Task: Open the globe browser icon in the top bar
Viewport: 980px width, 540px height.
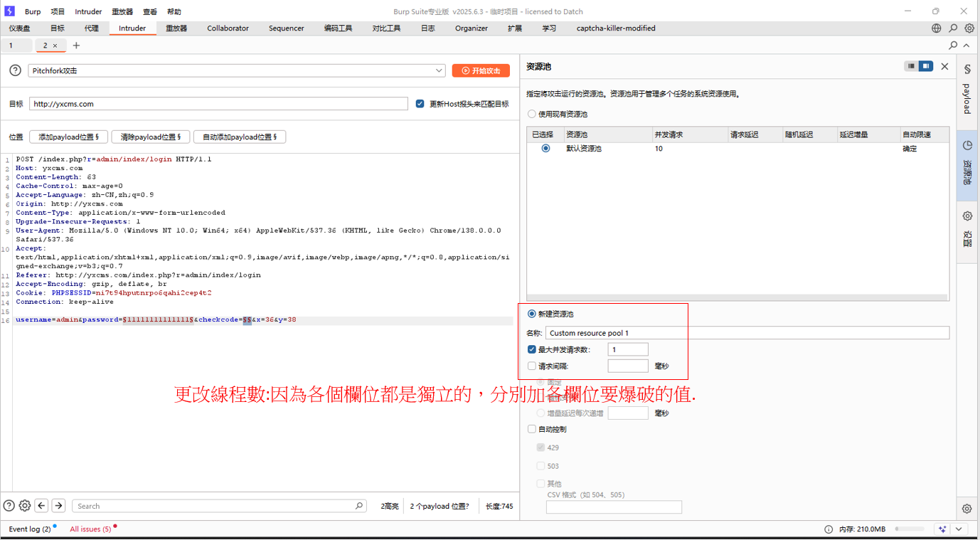Action: 937,28
